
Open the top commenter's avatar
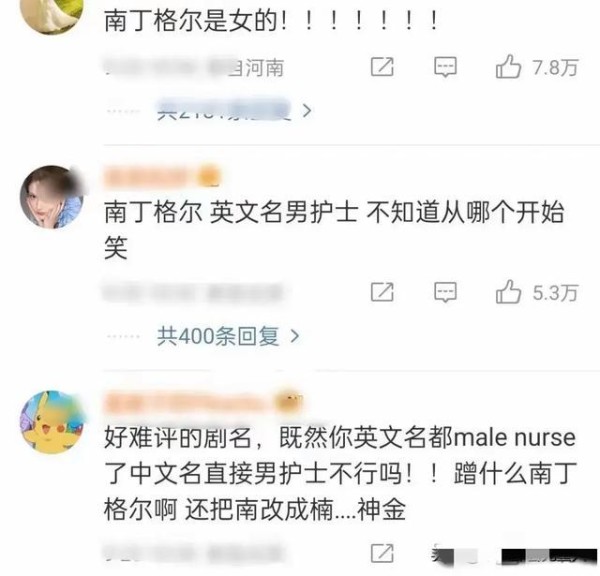coord(52,13)
